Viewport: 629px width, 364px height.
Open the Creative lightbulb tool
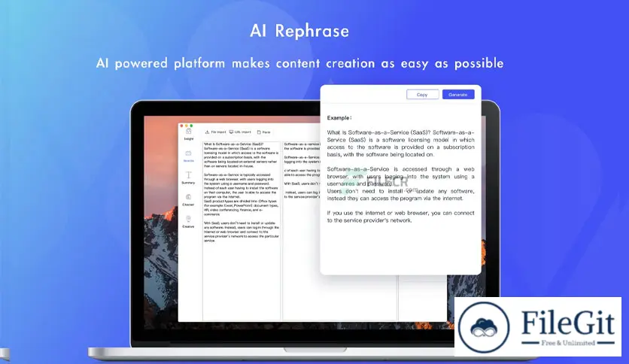[x=188, y=221]
